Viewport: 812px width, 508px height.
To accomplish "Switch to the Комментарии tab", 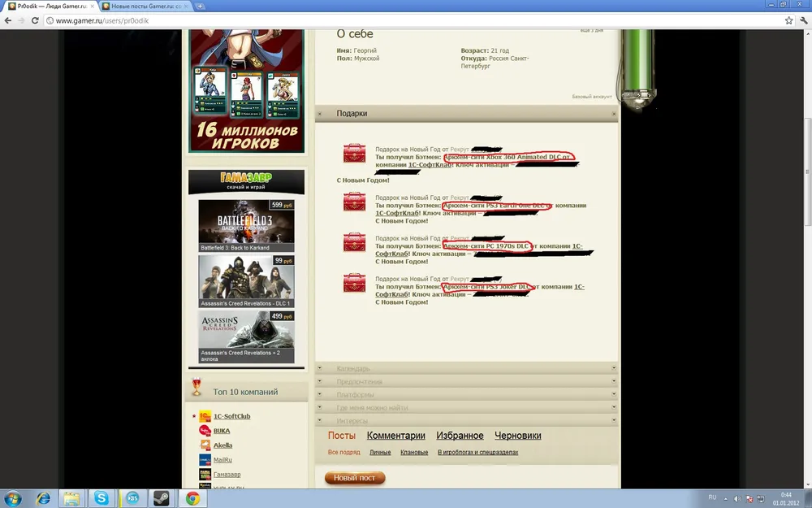I will point(395,436).
